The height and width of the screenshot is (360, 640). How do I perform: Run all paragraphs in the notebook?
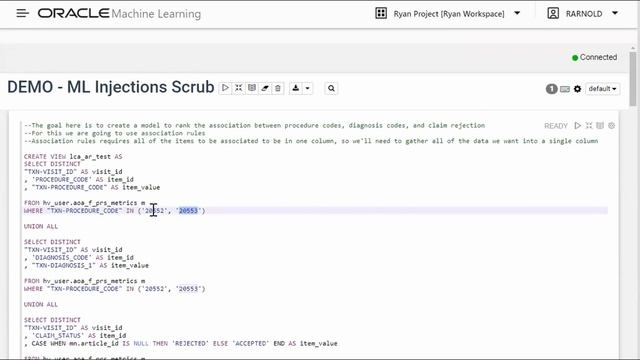225,88
